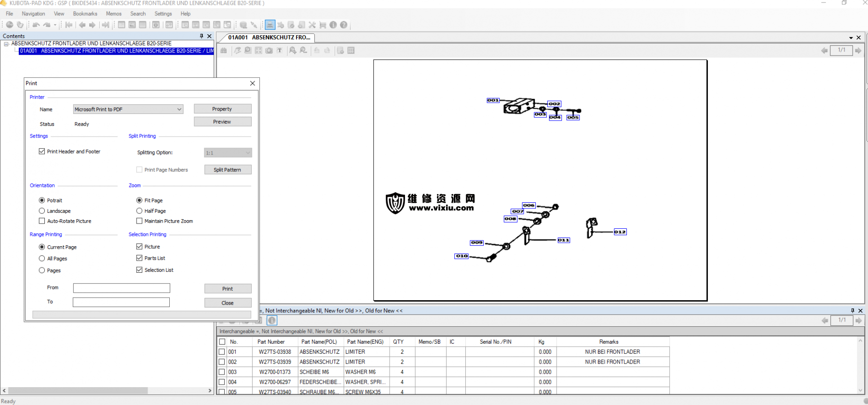The height and width of the screenshot is (405, 868).
Task: Click parts list scroll down arrow
Action: click(x=861, y=390)
